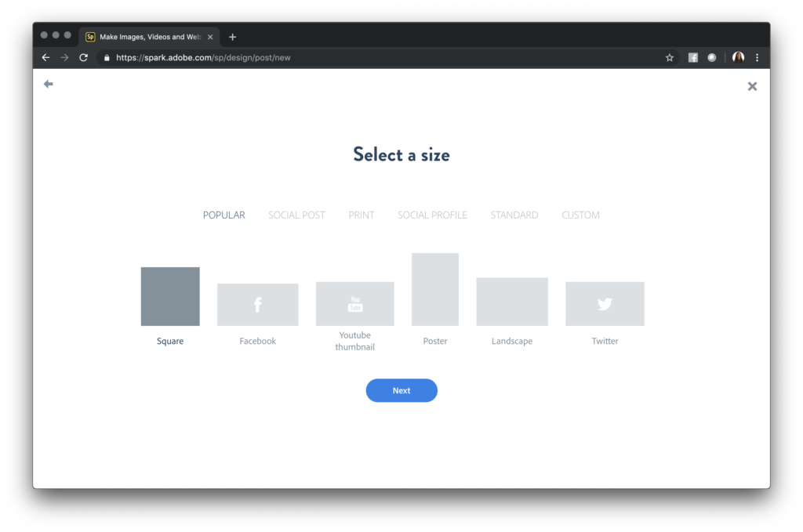The height and width of the screenshot is (532, 803).
Task: Bookmark this page with the star icon
Action: [x=670, y=58]
